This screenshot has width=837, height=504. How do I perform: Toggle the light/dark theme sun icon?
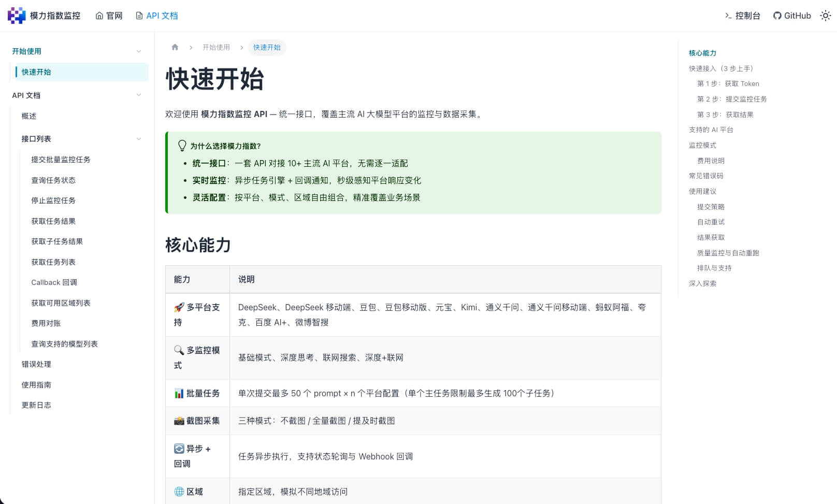tap(826, 16)
